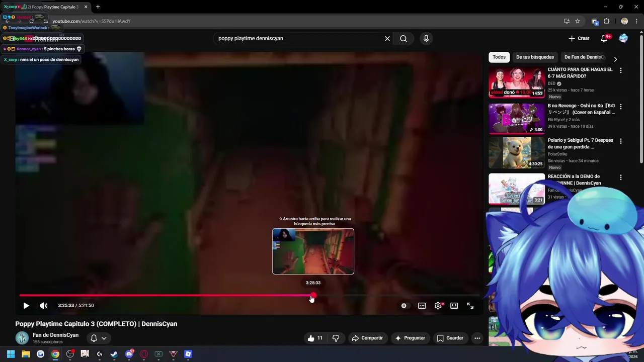Open the Windows Start menu

11,354
